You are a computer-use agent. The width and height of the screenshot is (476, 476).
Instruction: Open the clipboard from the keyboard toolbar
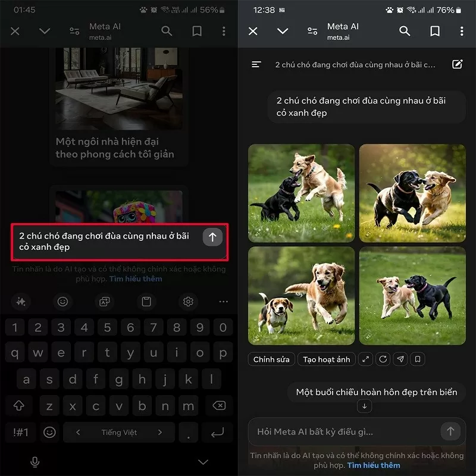pyautogui.click(x=146, y=302)
